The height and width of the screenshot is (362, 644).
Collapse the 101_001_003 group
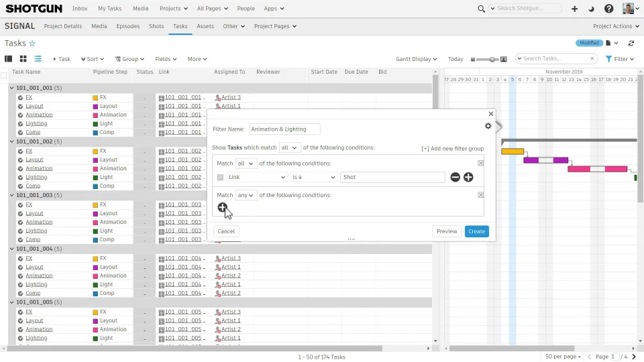[11, 195]
